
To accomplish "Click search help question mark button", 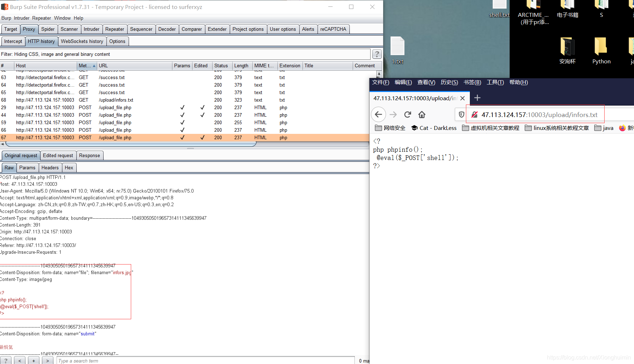I will coord(6,360).
